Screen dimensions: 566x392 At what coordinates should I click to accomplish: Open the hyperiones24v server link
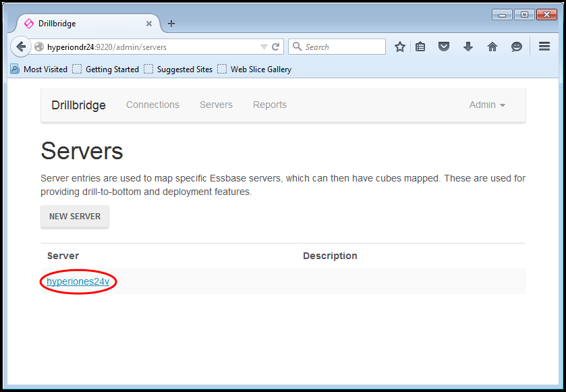point(78,281)
